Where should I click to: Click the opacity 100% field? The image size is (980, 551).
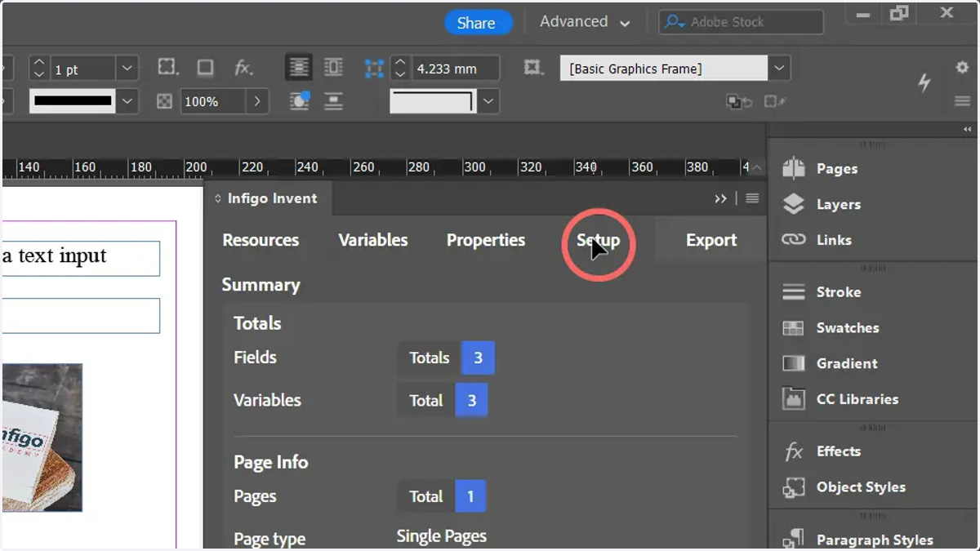(x=213, y=101)
